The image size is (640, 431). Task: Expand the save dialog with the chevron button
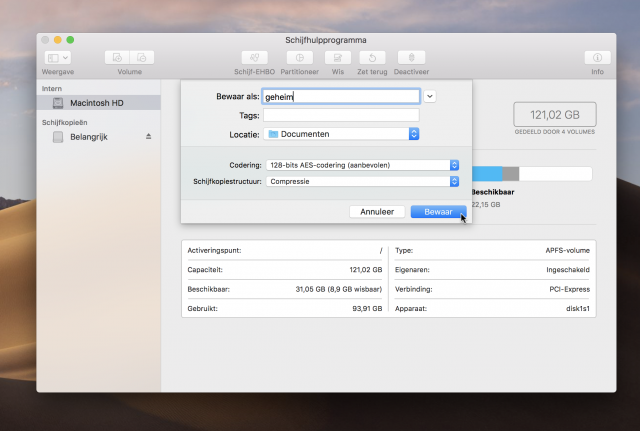[430, 96]
